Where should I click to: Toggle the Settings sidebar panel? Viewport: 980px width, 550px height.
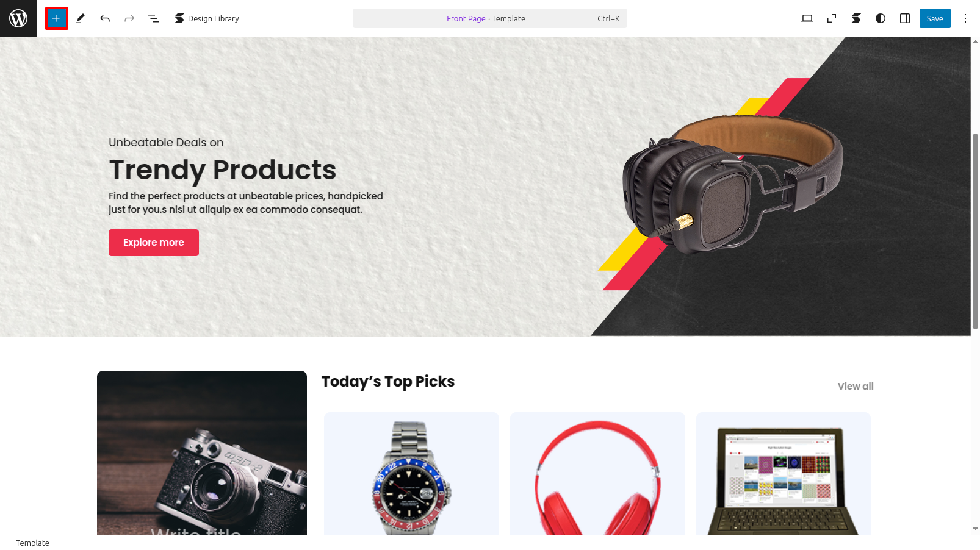(905, 18)
